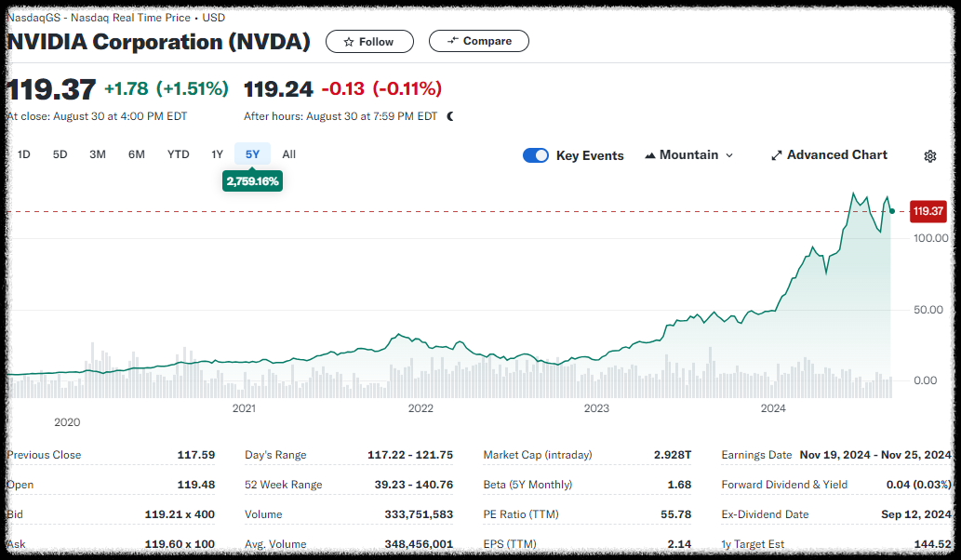Click the Ask value 119.60 x 100
The height and width of the screenshot is (560, 961).
[x=180, y=544]
